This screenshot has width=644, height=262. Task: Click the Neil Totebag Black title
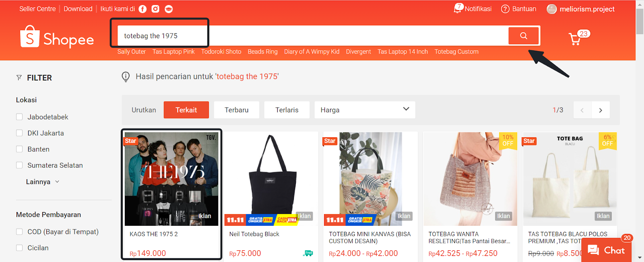pos(254,234)
